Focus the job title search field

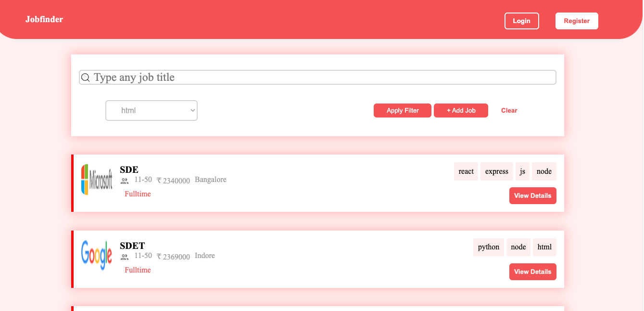322,78
